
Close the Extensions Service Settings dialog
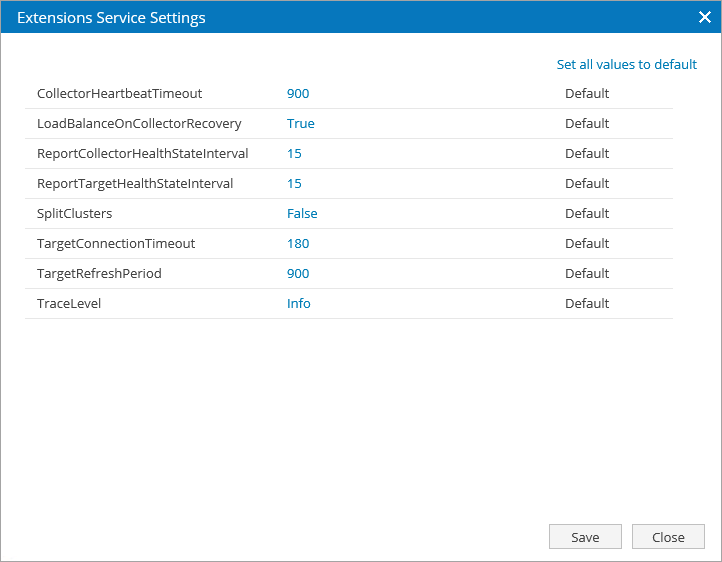pyautogui.click(x=704, y=17)
